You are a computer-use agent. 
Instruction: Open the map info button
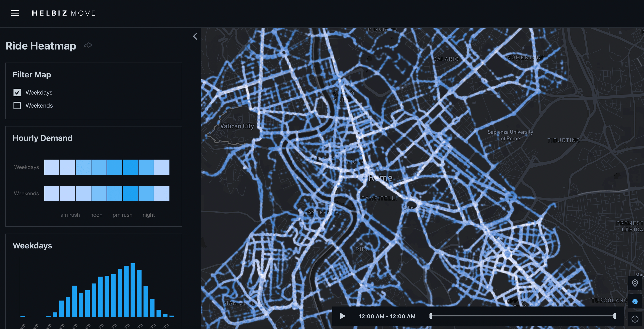tap(635, 319)
